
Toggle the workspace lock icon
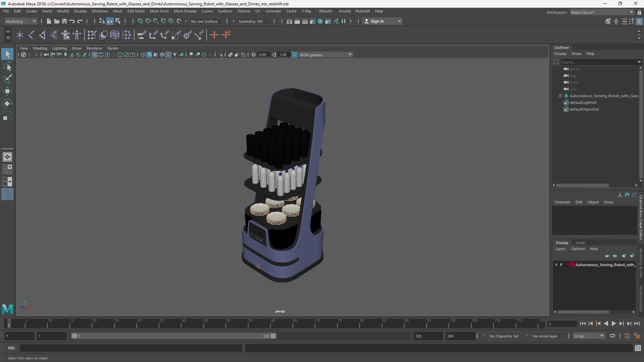[639, 12]
